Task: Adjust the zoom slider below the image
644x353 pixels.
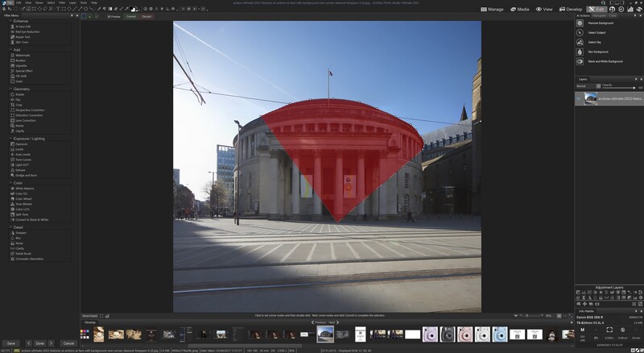Action: [x=533, y=316]
